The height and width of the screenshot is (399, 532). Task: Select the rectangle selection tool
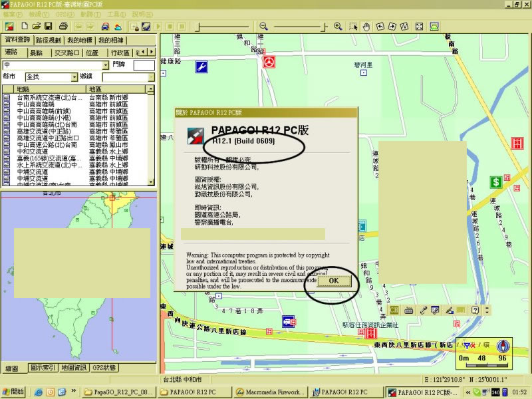point(353,27)
